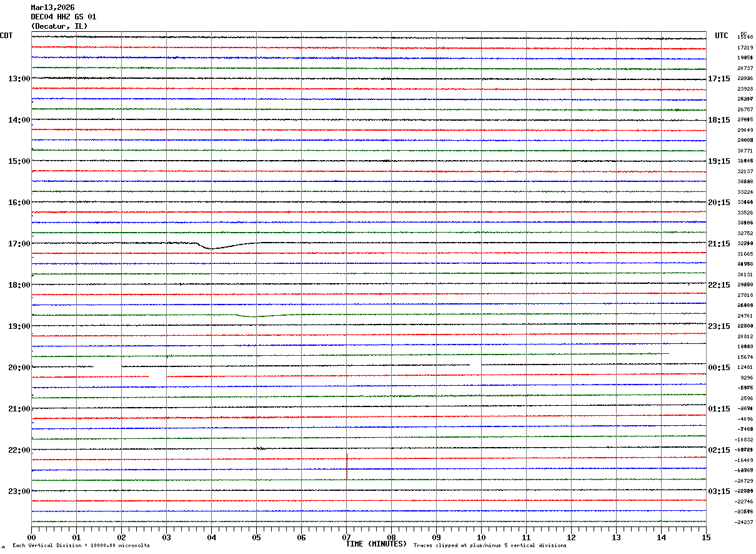Select the 20:00 CDT row label
756x554 pixels.
click(x=19, y=368)
